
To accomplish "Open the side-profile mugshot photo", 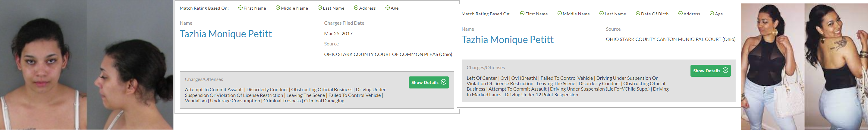I will (130, 65).
